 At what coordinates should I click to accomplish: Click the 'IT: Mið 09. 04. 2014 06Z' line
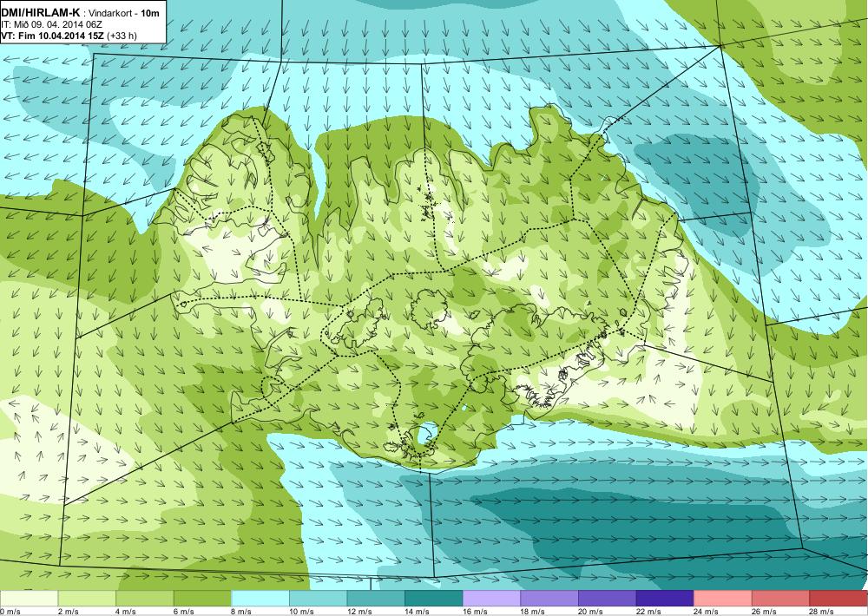pos(51,24)
